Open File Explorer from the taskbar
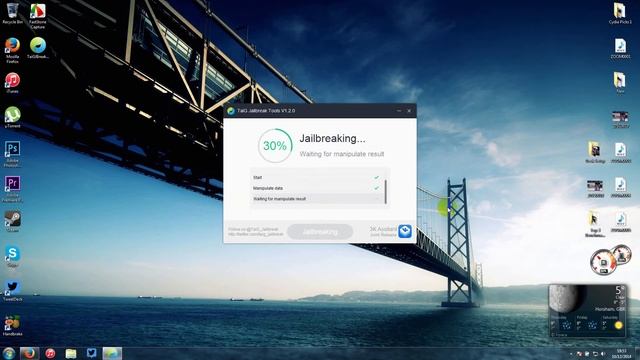 (x=71, y=353)
